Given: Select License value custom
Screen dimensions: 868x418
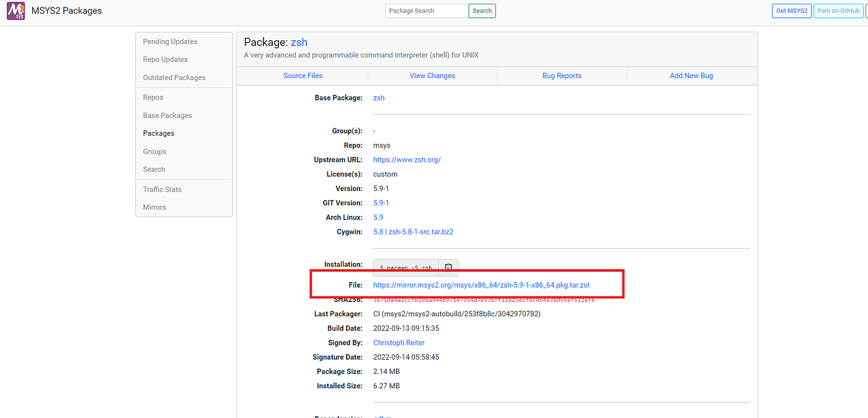Looking at the screenshot, I should pyautogui.click(x=385, y=174).
